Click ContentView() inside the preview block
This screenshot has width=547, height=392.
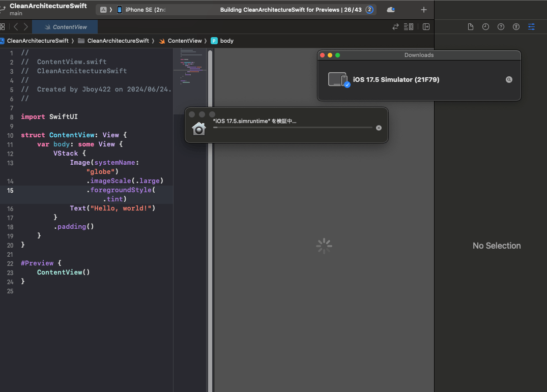64,272
